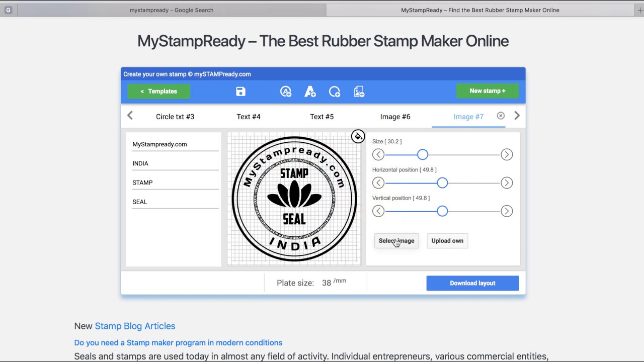Click the Upload own button
Viewport: 644px width, 362px height.
[447, 241]
